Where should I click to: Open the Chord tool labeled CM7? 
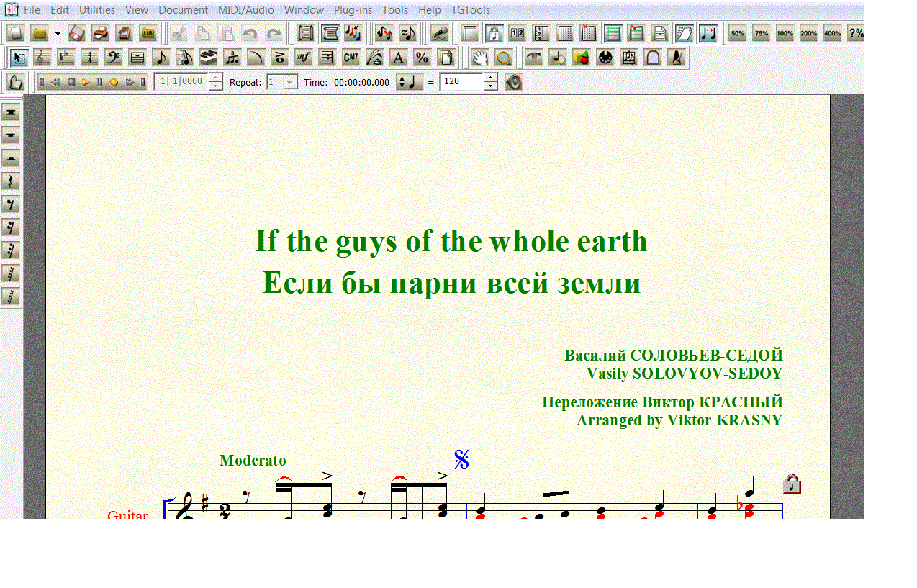(x=351, y=58)
